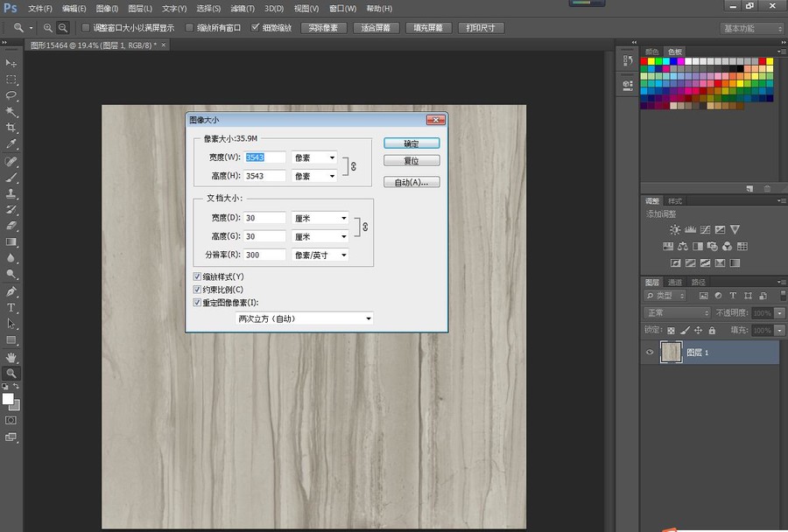Select the Dodge tool
This screenshot has height=532, width=788.
tap(11, 274)
